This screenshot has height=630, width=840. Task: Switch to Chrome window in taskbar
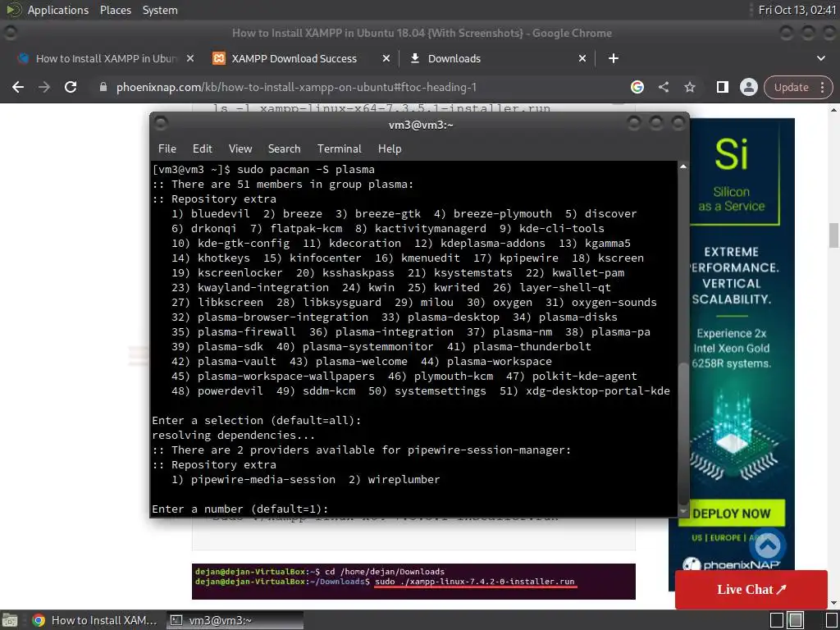[95, 620]
